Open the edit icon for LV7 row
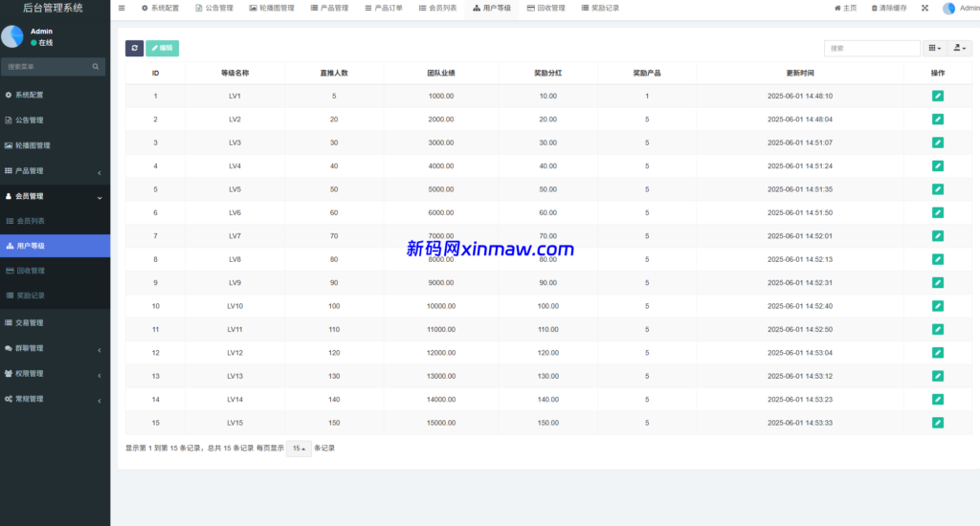The height and width of the screenshot is (526, 980). point(938,236)
